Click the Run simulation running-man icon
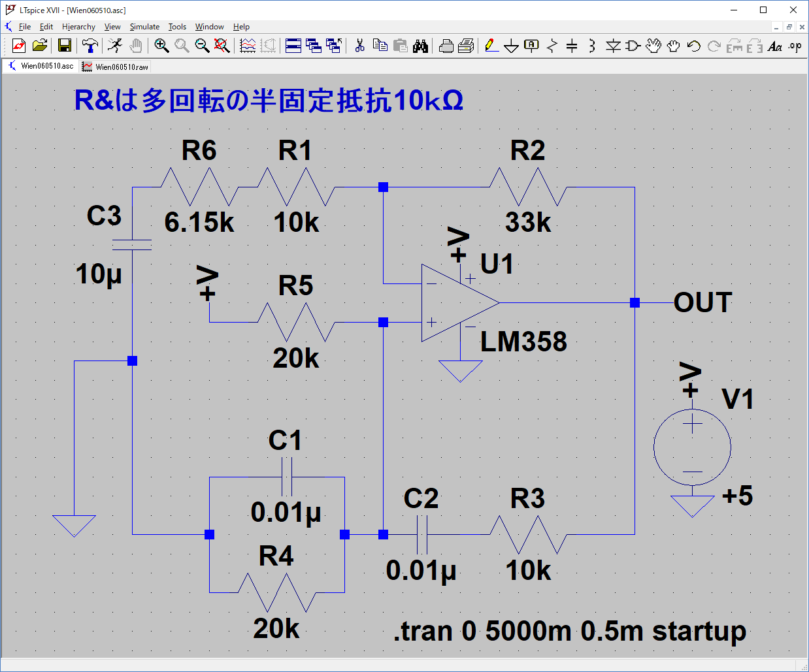Image resolution: width=809 pixels, height=672 pixels. point(115,46)
